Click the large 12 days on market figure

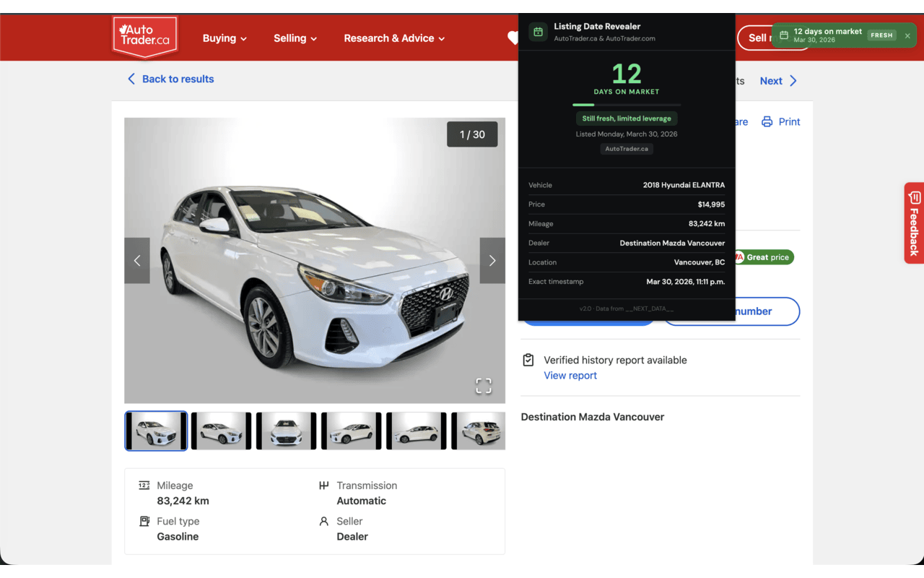[627, 74]
